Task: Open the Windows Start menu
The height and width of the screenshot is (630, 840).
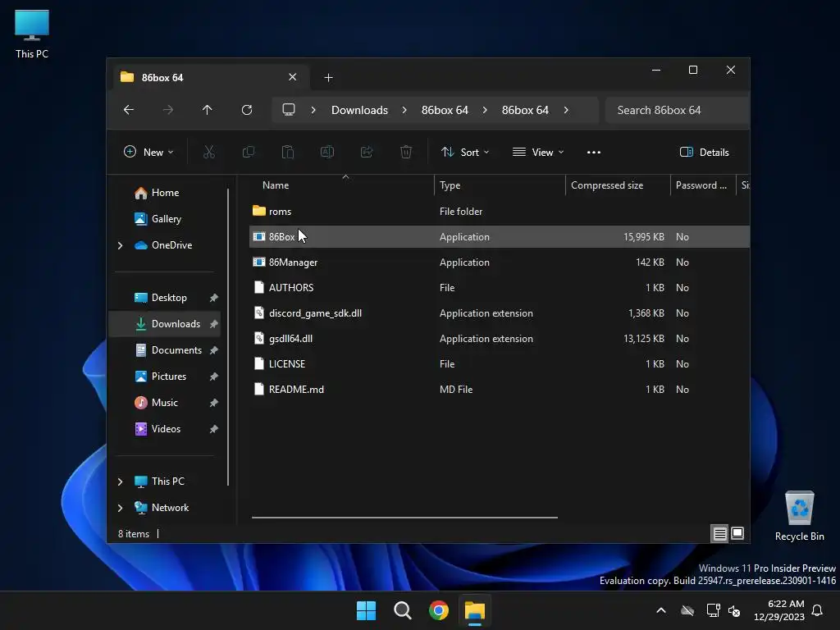Action: pos(367,610)
